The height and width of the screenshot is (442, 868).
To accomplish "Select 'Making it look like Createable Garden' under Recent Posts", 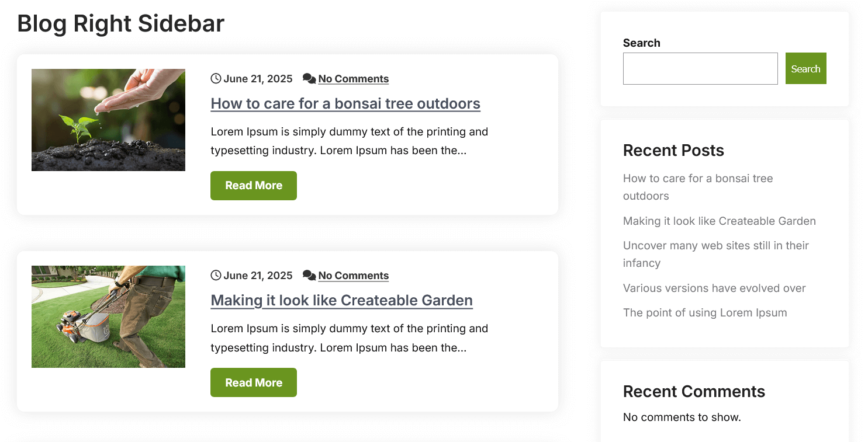I will [x=719, y=221].
